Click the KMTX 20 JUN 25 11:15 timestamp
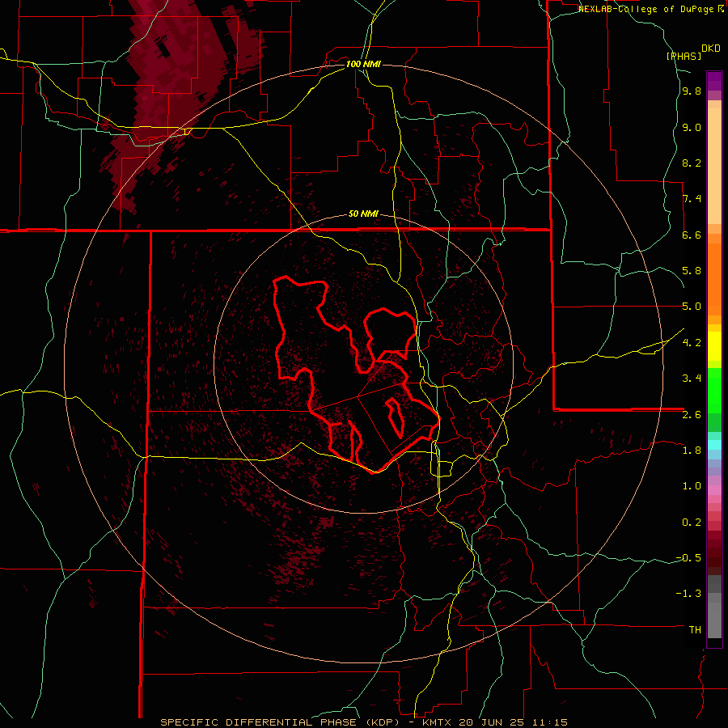 click(x=495, y=722)
